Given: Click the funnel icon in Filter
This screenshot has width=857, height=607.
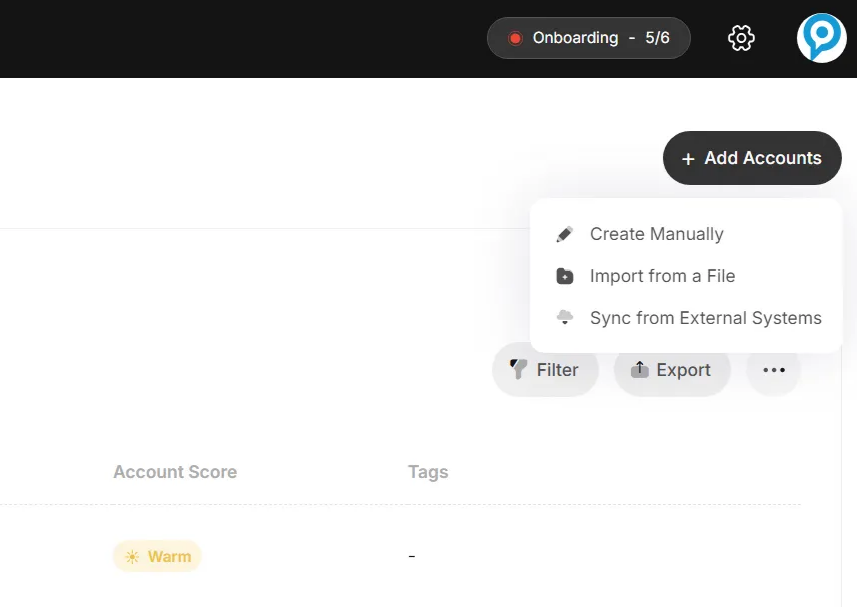Looking at the screenshot, I should pyautogui.click(x=518, y=369).
